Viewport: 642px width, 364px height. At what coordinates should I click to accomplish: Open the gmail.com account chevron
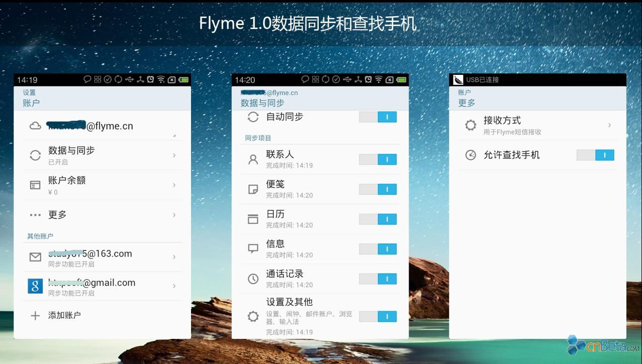(174, 286)
